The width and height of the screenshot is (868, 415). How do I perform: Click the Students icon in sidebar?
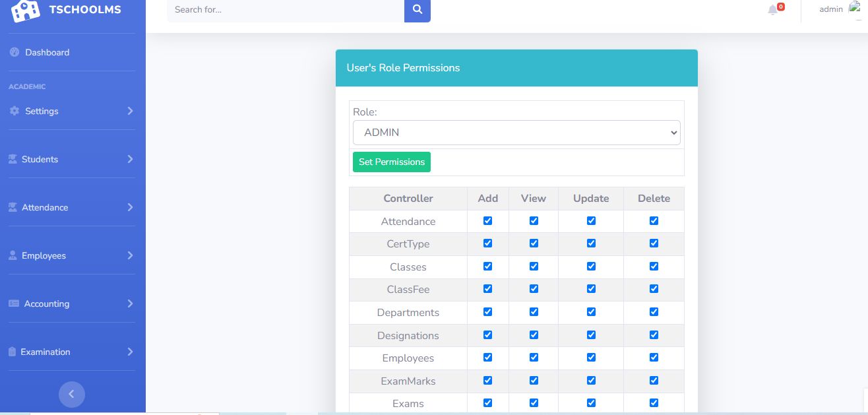tap(13, 159)
